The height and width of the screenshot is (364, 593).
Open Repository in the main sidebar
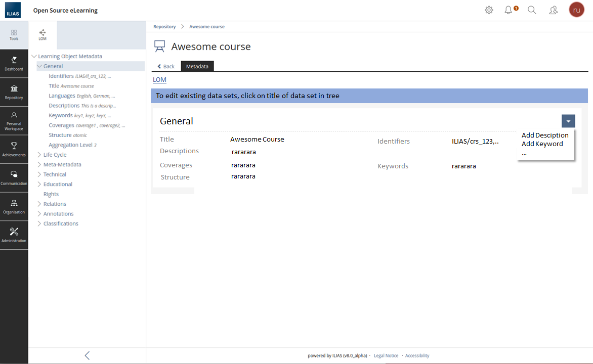pyautogui.click(x=14, y=92)
